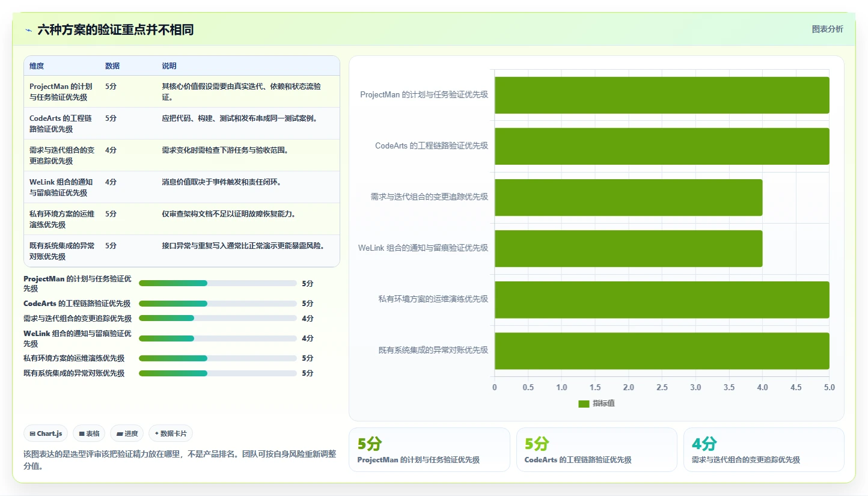Click table cell ProjectMan 的计划与任务验证优先级

(61, 92)
